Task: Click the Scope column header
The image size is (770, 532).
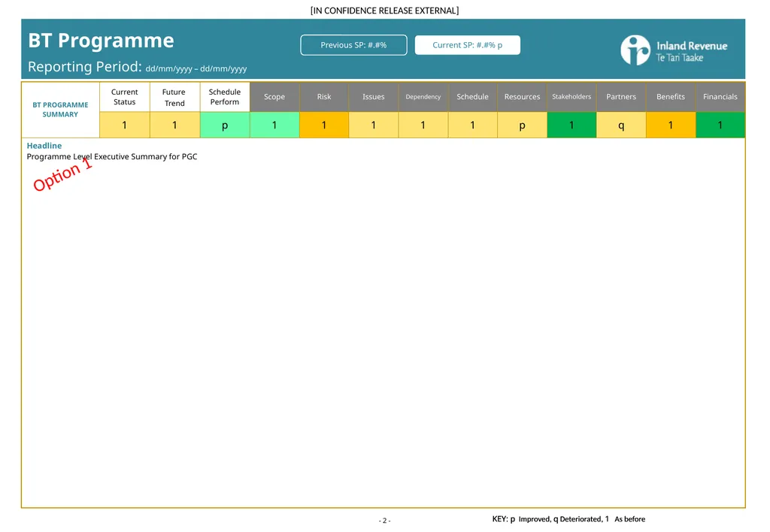Action: (x=274, y=97)
